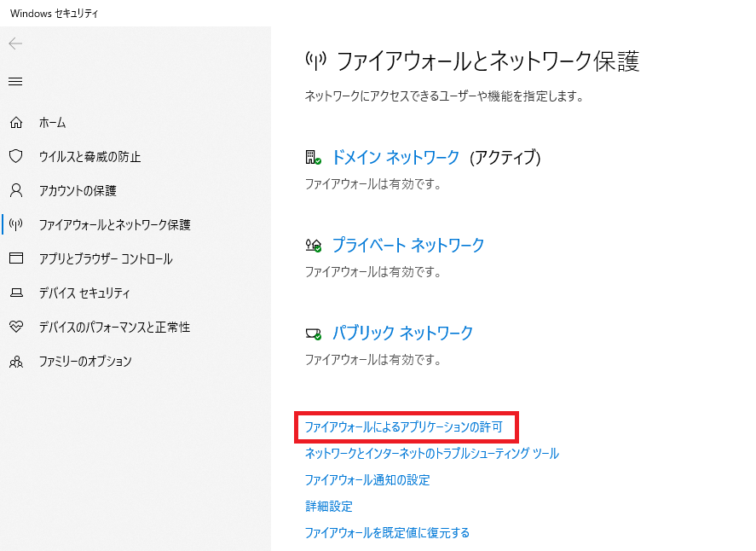Open the パブリック ネットワーク settings link
The image size is (756, 551).
pyautogui.click(x=402, y=333)
